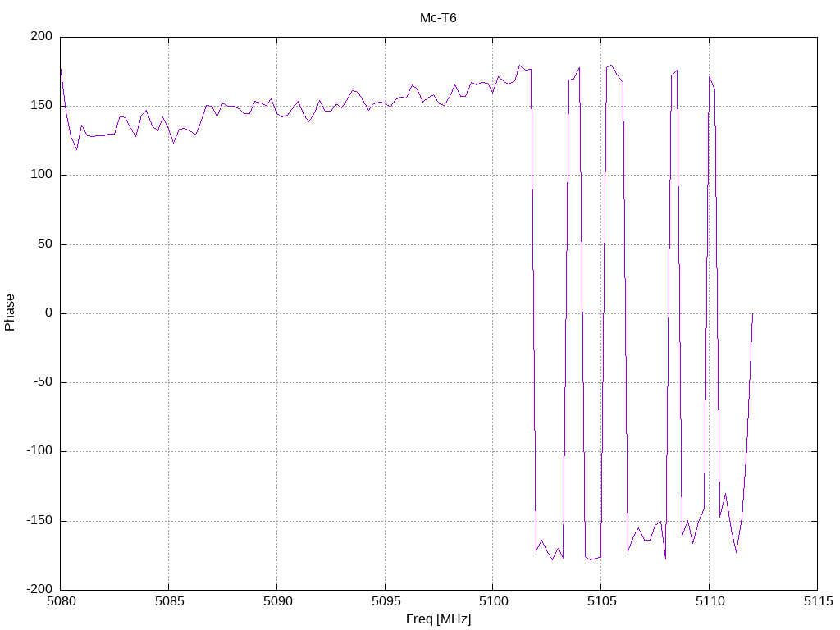Click the y-axis tick label 100
Viewport: 840px width, 630px height.
(x=42, y=175)
